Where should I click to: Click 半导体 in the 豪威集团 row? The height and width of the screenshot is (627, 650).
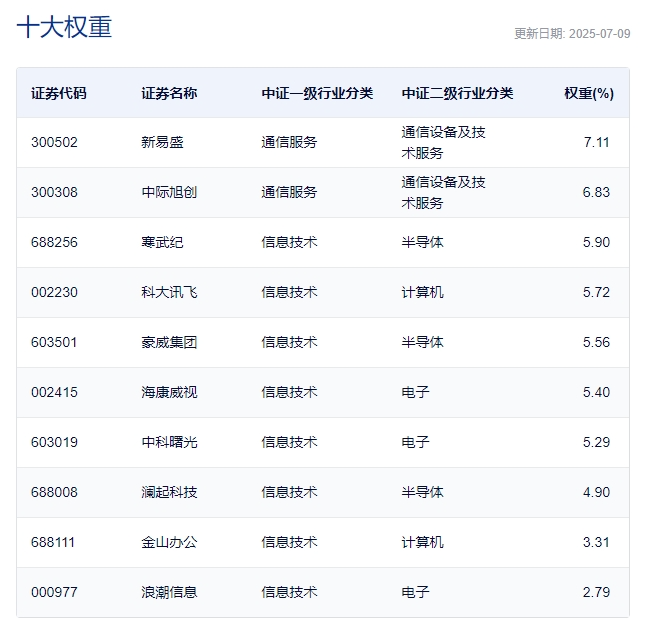point(422,342)
